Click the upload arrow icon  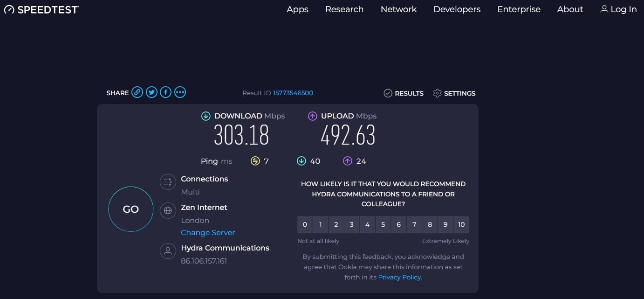tap(312, 116)
